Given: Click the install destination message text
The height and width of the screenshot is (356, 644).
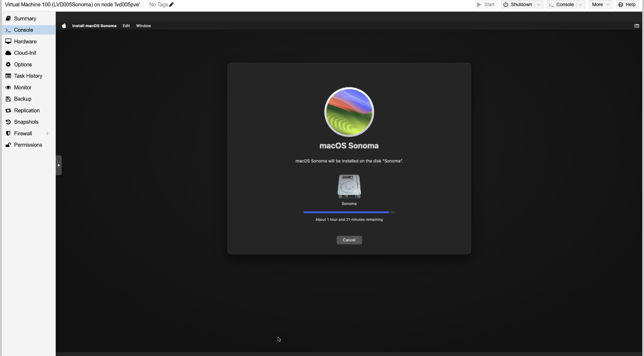Looking at the screenshot, I should click(349, 161).
